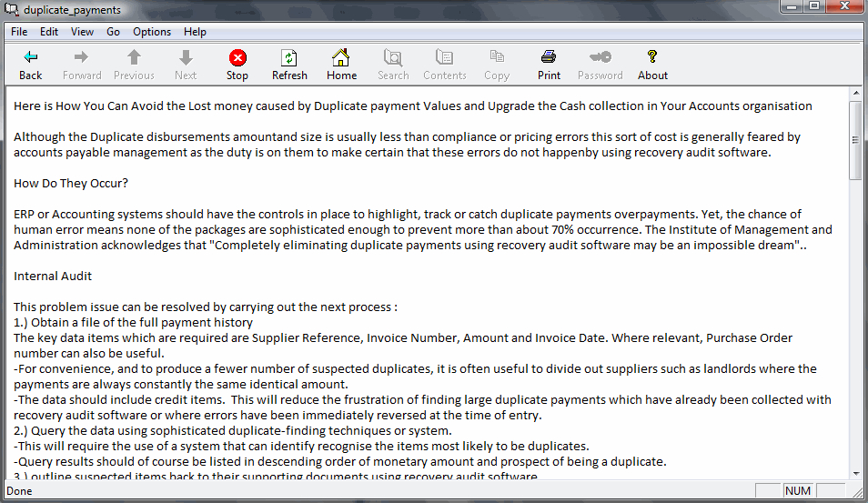Reload the page with Refresh
Viewport: 868px width, 503px height.
coord(289,65)
